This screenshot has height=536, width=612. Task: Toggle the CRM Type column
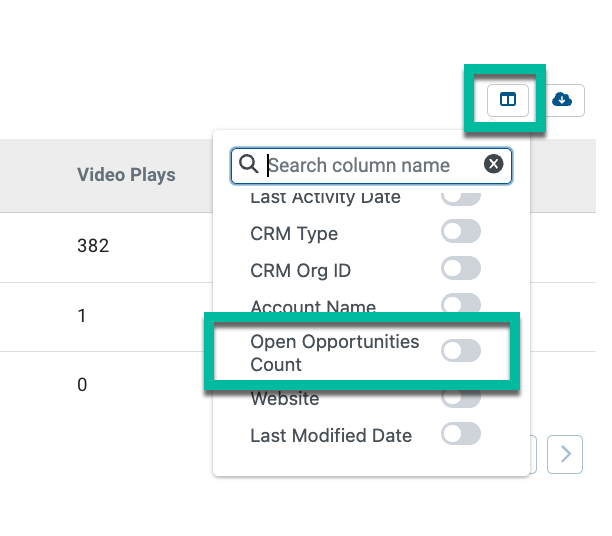click(461, 231)
